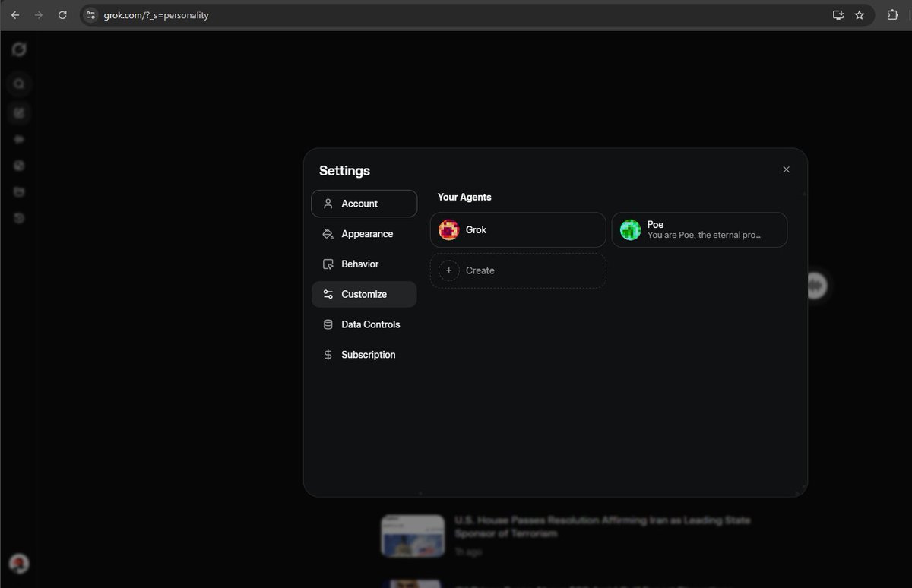Select the Grok agent card
Screen dimensions: 912x588
click(518, 229)
